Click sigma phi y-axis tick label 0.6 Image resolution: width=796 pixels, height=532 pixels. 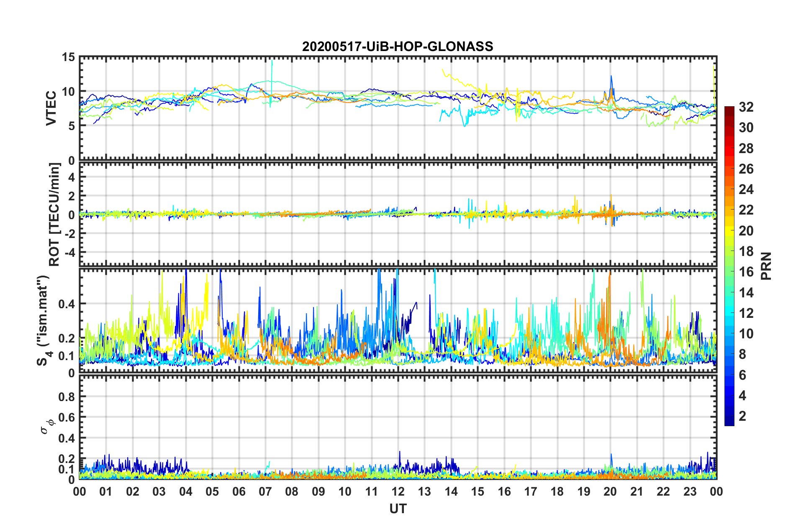coord(67,417)
